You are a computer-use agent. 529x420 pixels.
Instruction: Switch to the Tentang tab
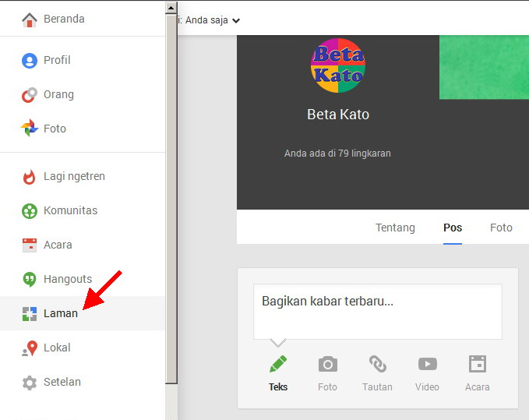pos(395,228)
